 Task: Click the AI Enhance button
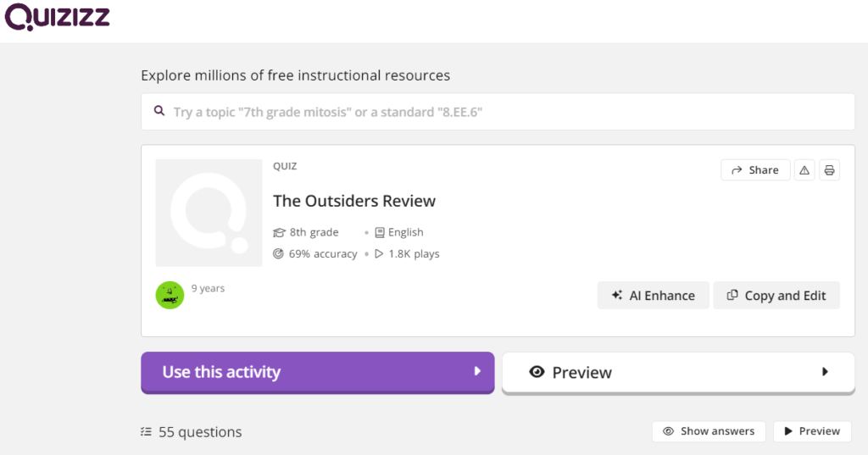[x=653, y=296]
